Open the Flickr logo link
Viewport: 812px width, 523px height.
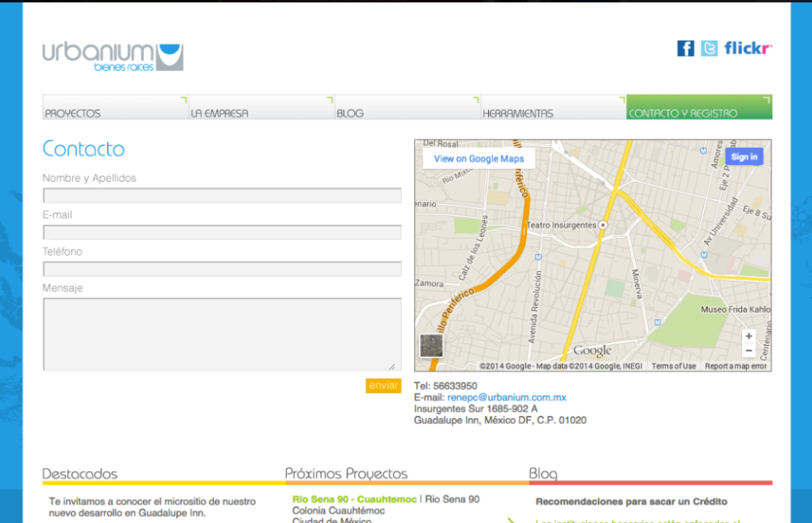coord(748,48)
